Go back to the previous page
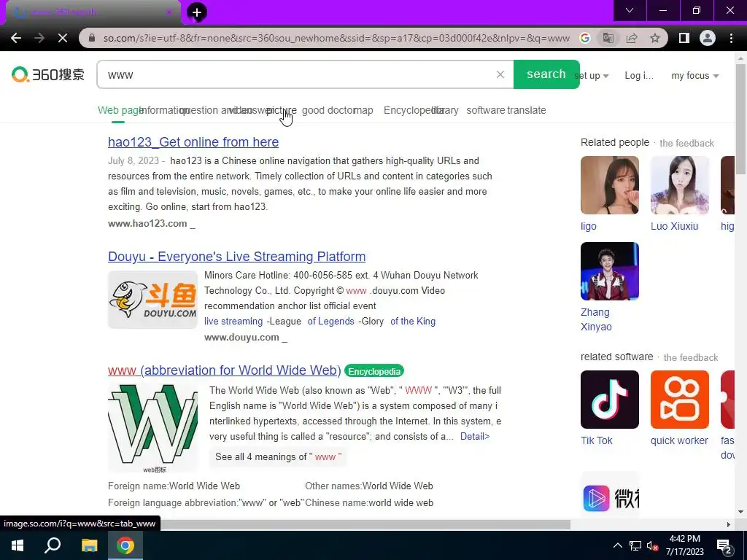This screenshot has width=747, height=560. click(x=16, y=38)
